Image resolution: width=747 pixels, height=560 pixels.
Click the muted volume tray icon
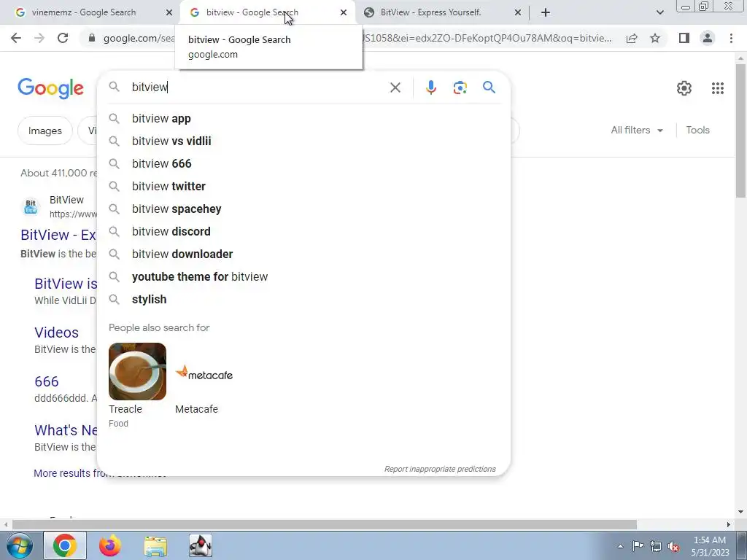pyautogui.click(x=673, y=547)
